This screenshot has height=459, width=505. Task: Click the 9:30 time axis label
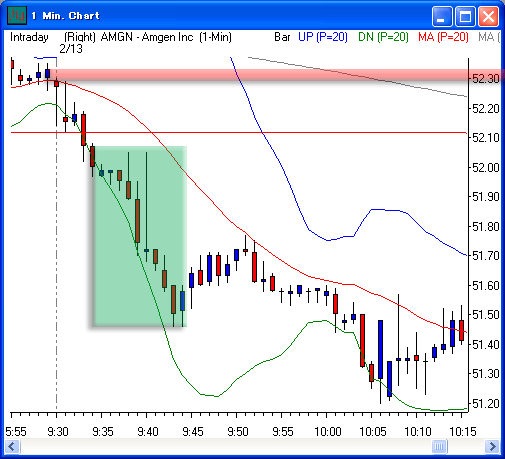pos(58,432)
